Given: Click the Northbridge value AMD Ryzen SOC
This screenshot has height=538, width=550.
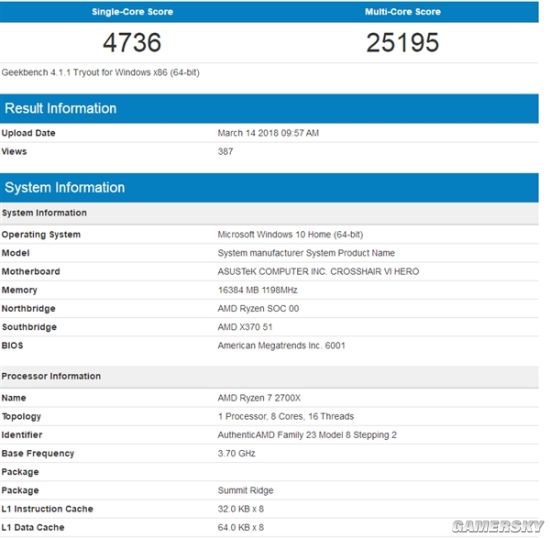Looking at the screenshot, I should coord(258,308).
